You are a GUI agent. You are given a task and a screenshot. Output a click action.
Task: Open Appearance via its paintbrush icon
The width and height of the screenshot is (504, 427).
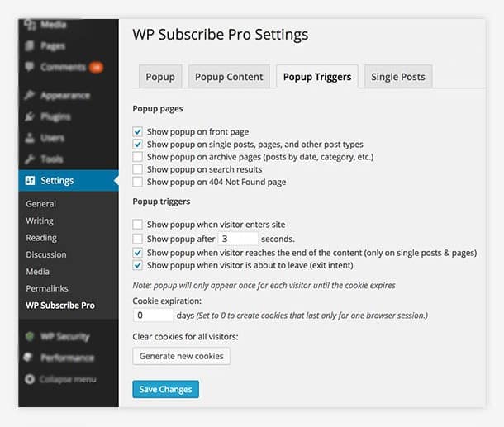(30, 95)
